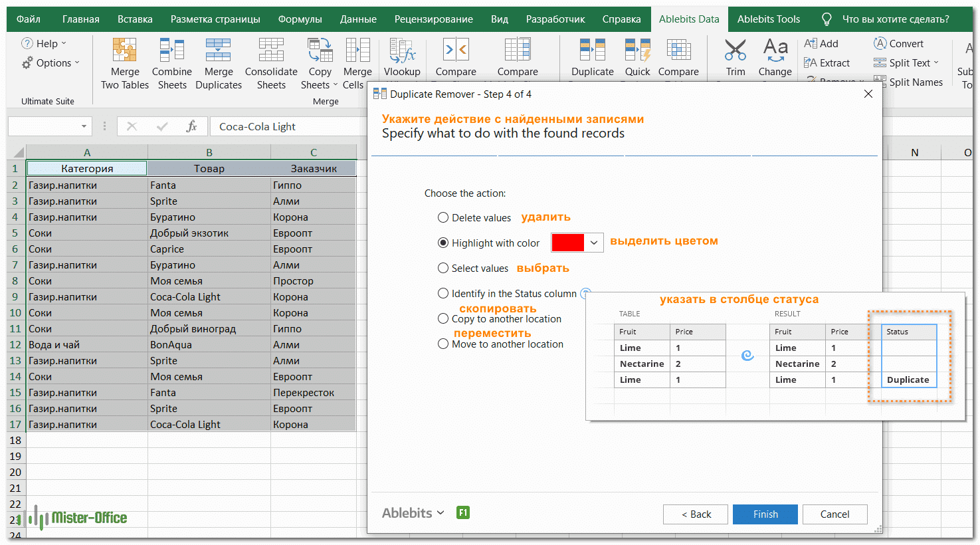Select Move to another location option
Viewport: 980px width, 545px height.
click(x=443, y=344)
